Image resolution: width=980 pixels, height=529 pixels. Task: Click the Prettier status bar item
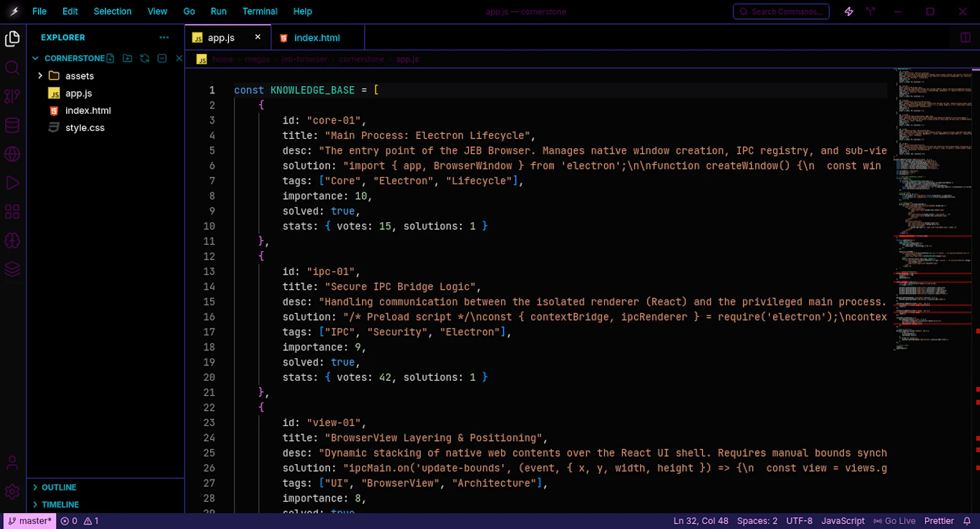coord(939,521)
